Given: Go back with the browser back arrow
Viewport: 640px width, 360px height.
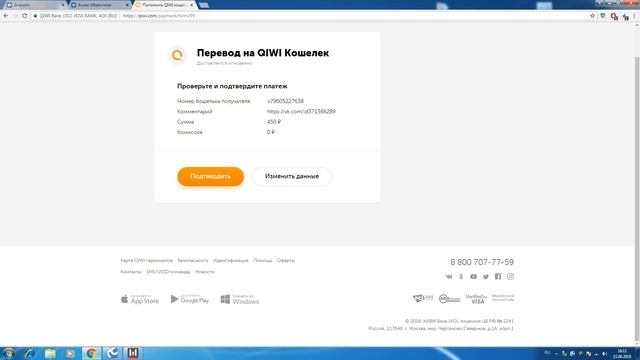Looking at the screenshot, I should 6,16.
